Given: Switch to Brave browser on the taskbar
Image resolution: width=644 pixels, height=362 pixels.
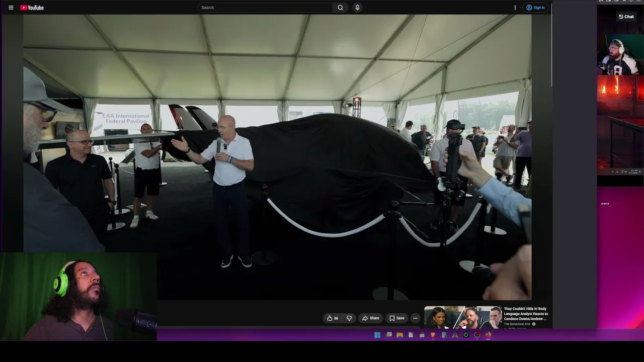Looking at the screenshot, I should coord(433,335).
